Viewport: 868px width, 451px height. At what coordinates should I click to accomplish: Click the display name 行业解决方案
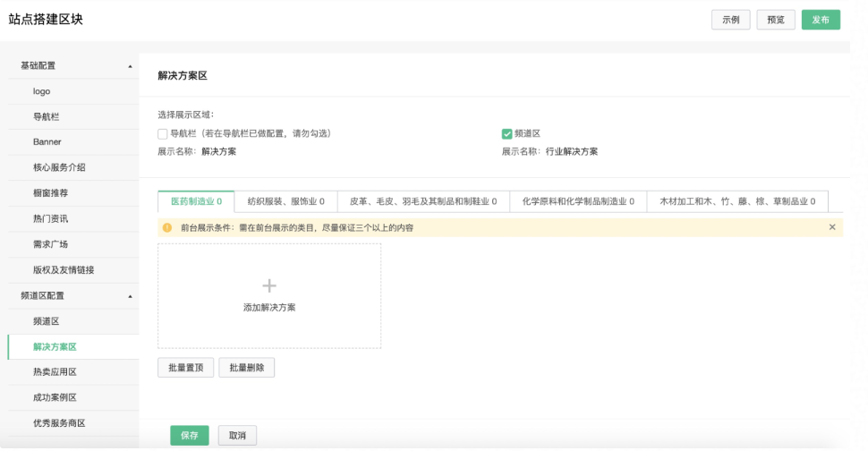tap(572, 151)
